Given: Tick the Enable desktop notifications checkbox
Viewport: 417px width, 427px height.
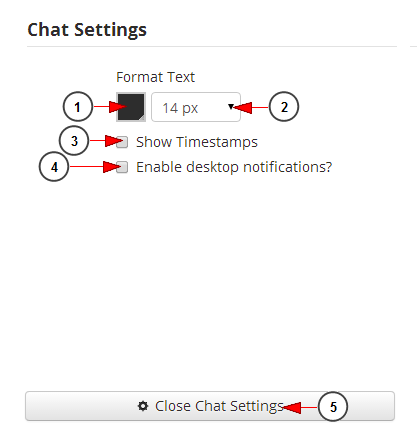Looking at the screenshot, I should coord(122,167).
